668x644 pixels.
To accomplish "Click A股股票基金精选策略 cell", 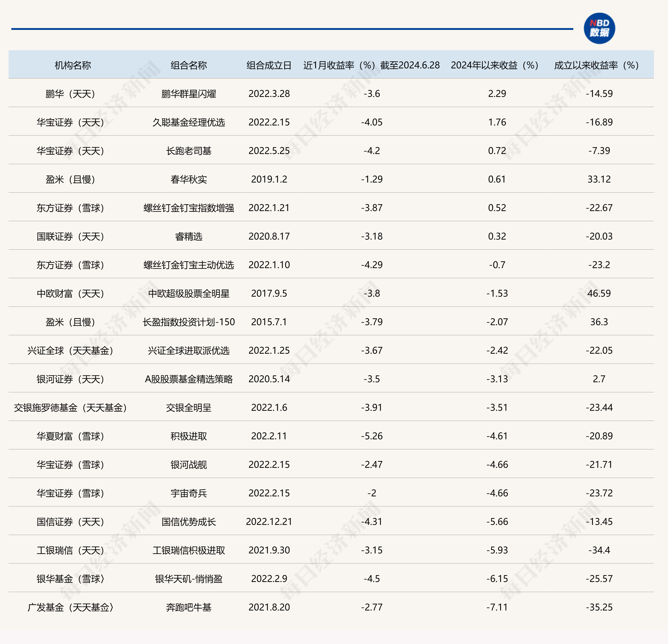I will [189, 379].
